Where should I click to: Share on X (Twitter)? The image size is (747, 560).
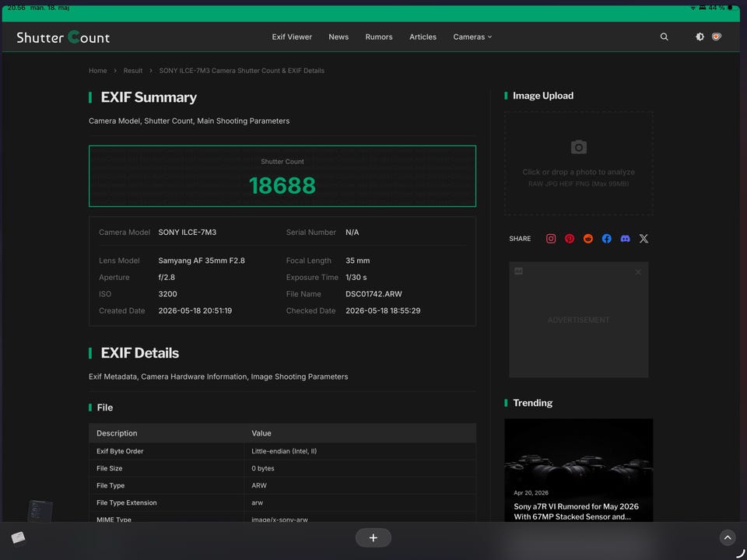tap(644, 239)
